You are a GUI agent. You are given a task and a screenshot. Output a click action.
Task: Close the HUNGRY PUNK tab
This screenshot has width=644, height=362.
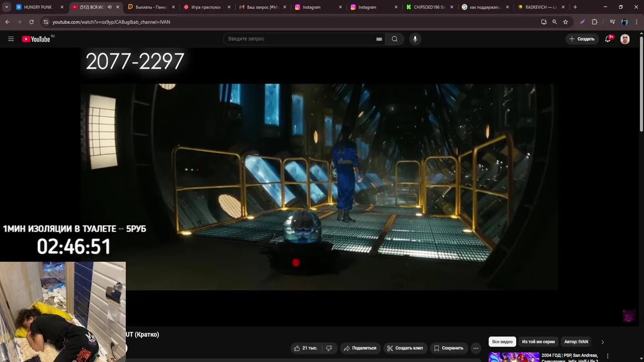point(62,7)
